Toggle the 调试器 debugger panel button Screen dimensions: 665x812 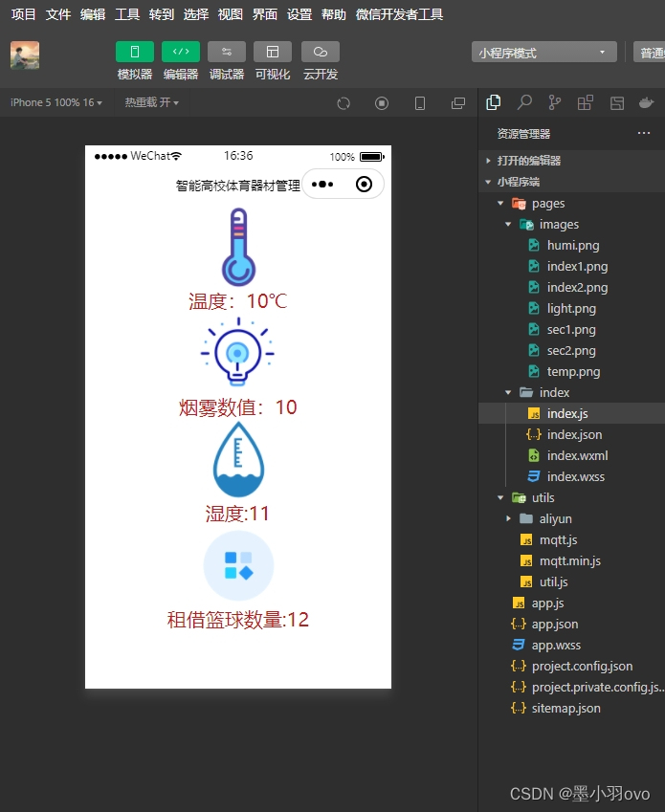click(227, 52)
